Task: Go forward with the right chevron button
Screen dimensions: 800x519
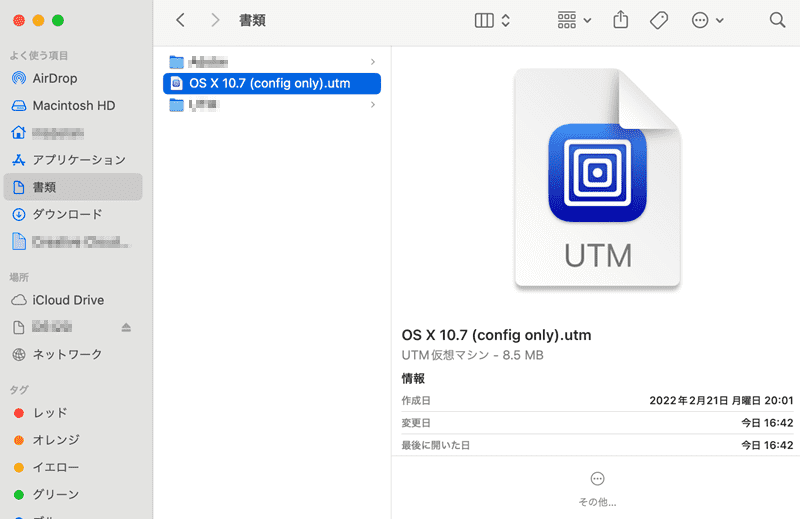Action: (x=215, y=20)
